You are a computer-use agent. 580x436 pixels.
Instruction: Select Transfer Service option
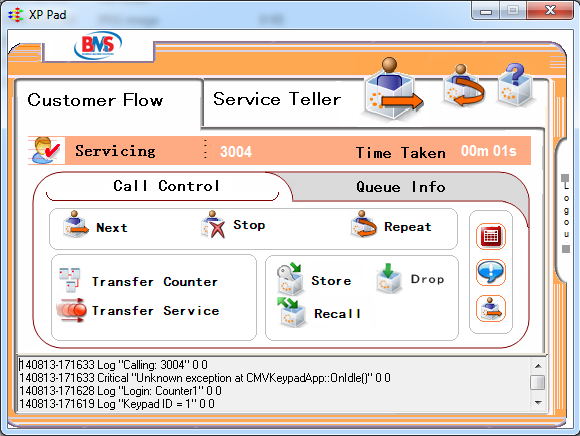[x=138, y=310]
